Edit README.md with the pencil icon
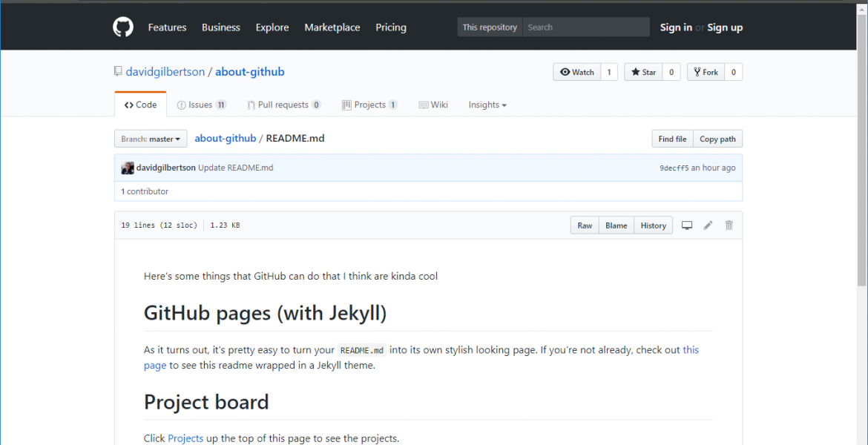The width and height of the screenshot is (868, 445). coord(708,225)
